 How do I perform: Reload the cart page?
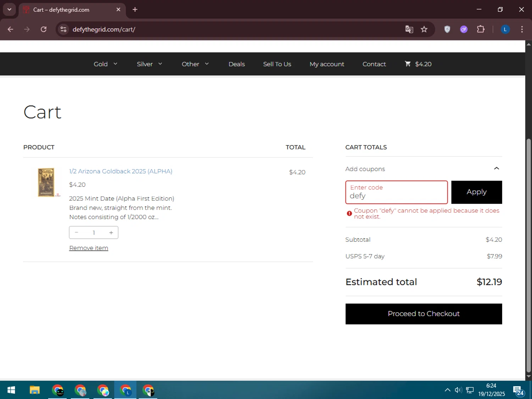click(x=44, y=29)
